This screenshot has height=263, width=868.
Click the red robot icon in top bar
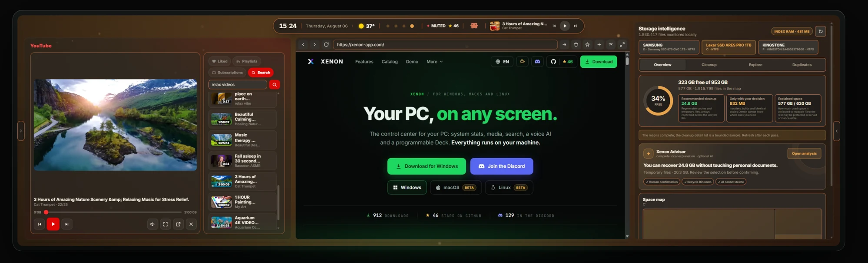[x=474, y=26]
